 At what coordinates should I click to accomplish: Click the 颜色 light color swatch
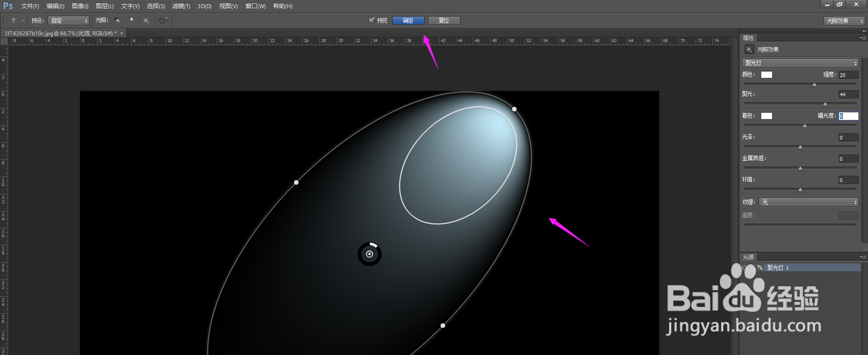click(767, 75)
